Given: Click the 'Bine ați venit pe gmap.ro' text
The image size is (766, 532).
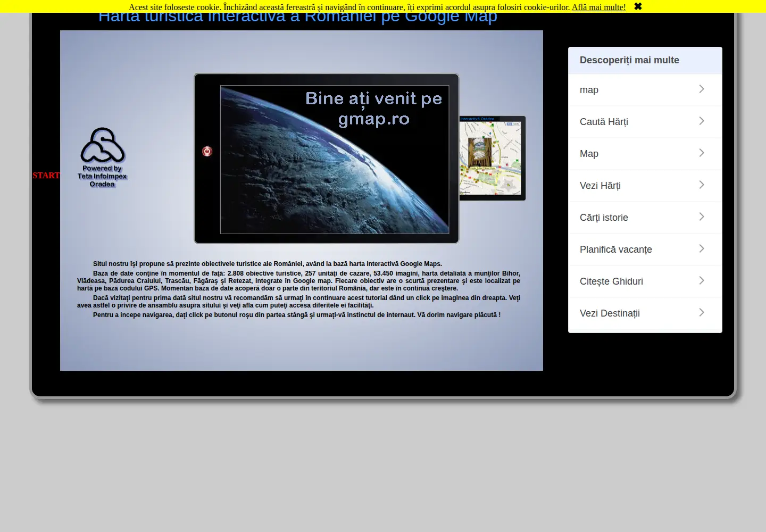Looking at the screenshot, I should tap(374, 109).
